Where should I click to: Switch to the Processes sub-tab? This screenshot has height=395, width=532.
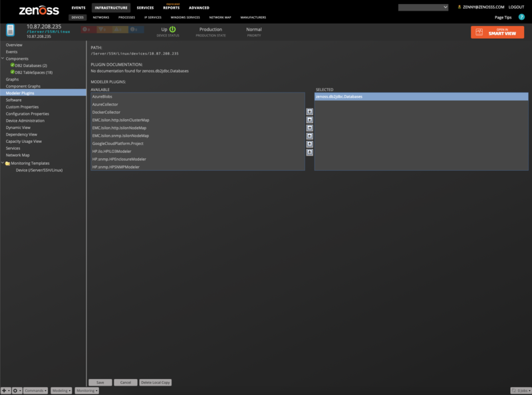coord(126,17)
